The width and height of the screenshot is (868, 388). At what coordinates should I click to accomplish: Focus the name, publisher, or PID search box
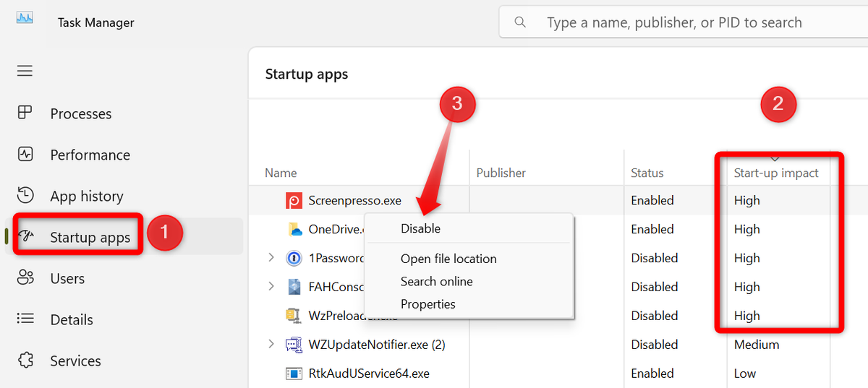[x=684, y=22]
